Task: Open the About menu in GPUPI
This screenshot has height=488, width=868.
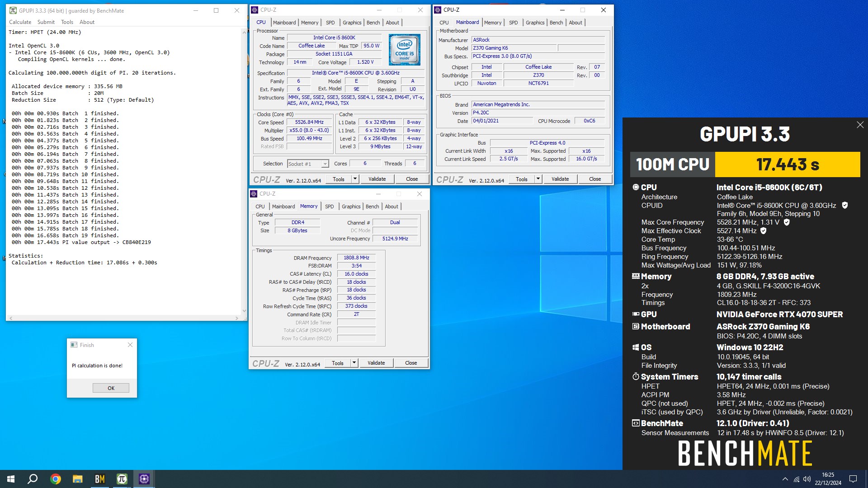Action: (87, 22)
